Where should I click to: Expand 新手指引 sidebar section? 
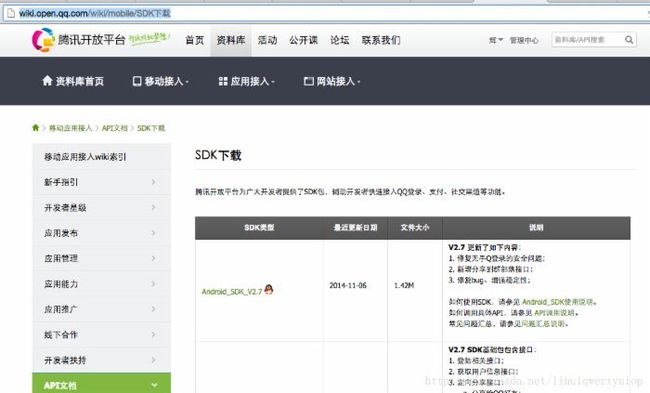tap(102, 182)
